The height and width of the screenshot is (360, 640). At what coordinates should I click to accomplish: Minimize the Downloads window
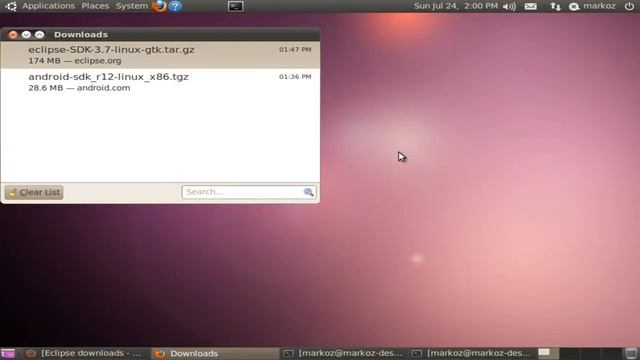click(26, 35)
